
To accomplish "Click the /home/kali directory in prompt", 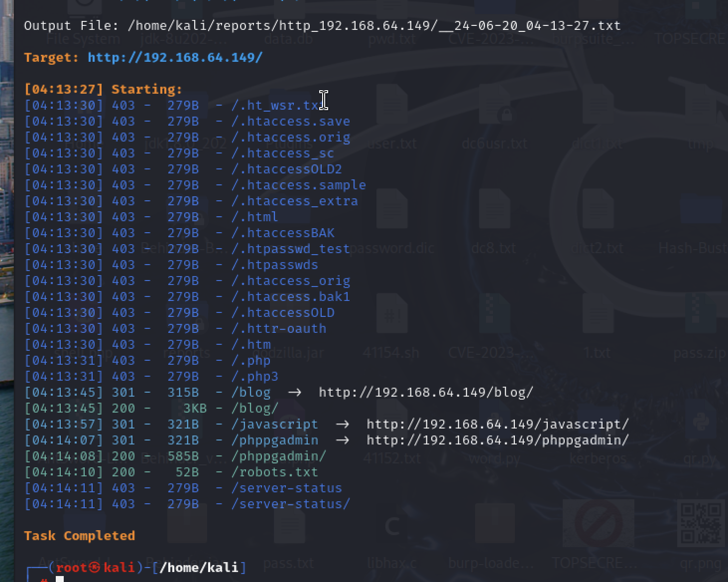I will coord(199,568).
